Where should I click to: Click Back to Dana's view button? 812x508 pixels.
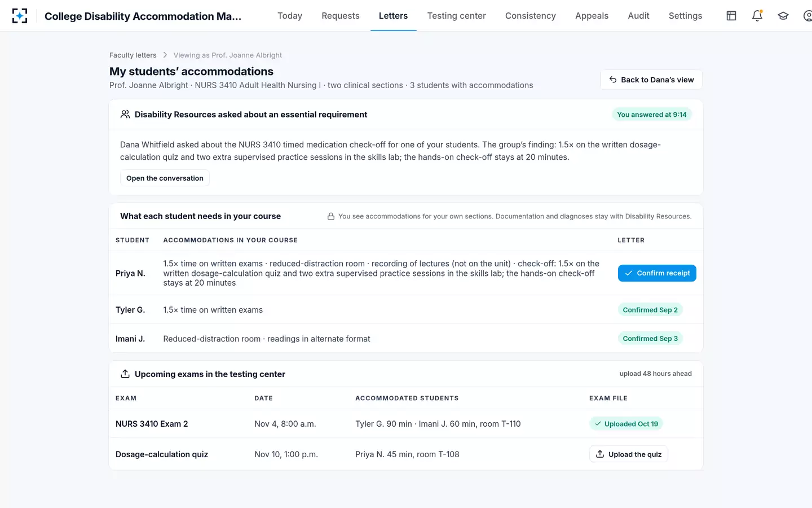click(x=651, y=80)
